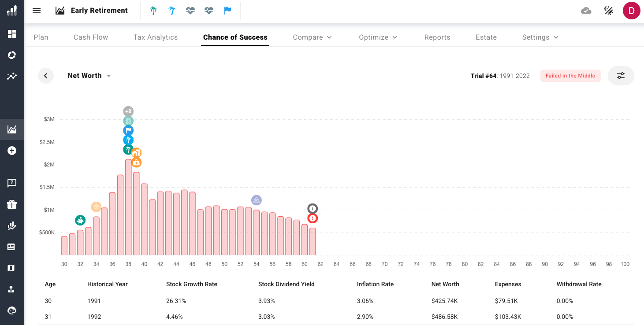This screenshot has width=644, height=325.
Task: Open the user avatar D menu
Action: [x=631, y=11]
